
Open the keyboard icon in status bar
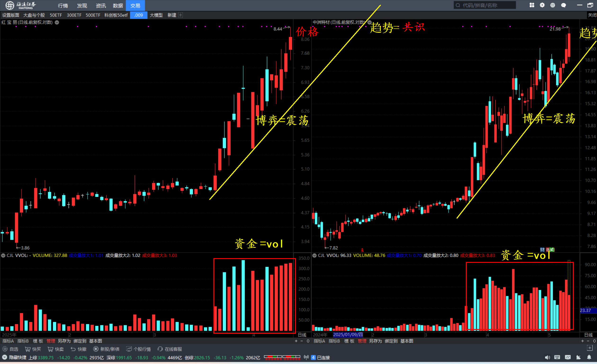[557, 357]
